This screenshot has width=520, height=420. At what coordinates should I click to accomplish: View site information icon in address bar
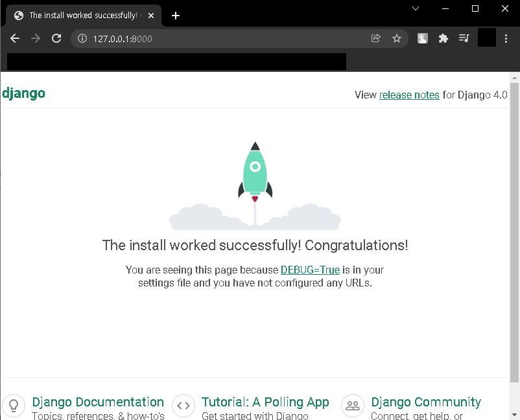click(82, 38)
